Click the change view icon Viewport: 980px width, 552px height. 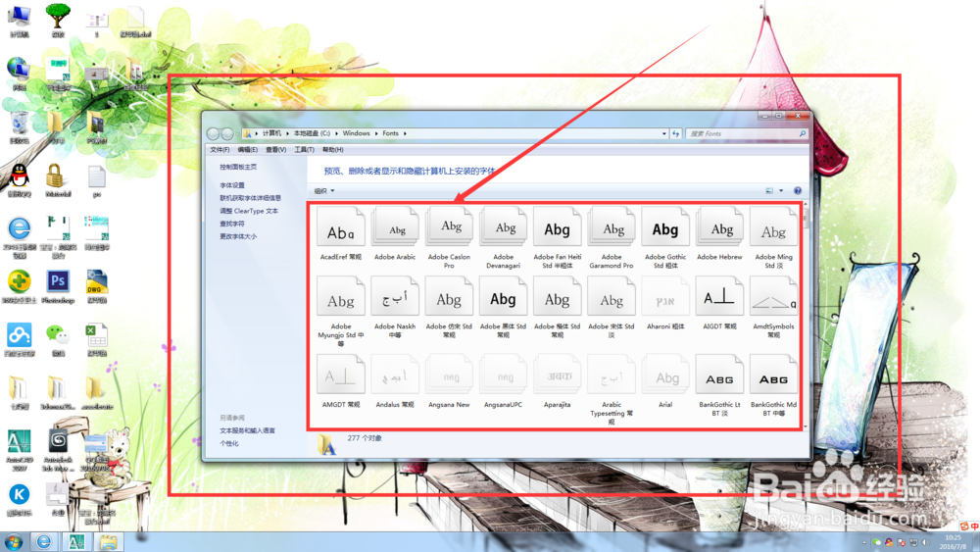(769, 190)
